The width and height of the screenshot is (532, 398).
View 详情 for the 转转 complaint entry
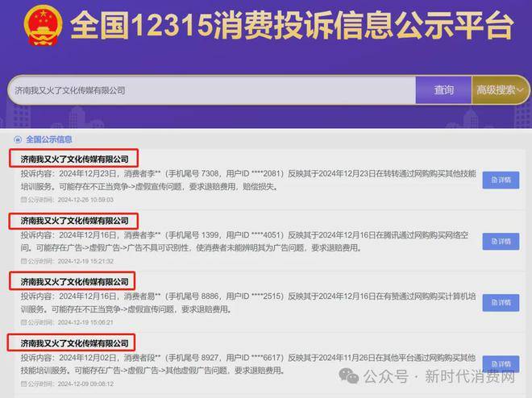[x=501, y=180]
